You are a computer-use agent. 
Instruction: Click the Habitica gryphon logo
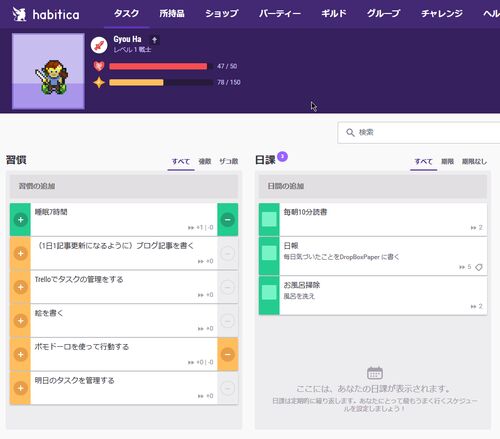pyautogui.click(x=19, y=14)
